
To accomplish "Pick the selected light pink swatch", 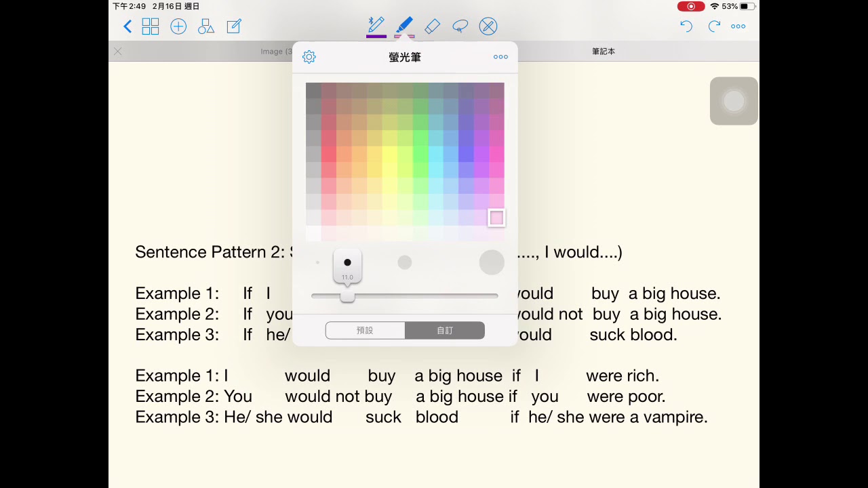I will point(496,218).
